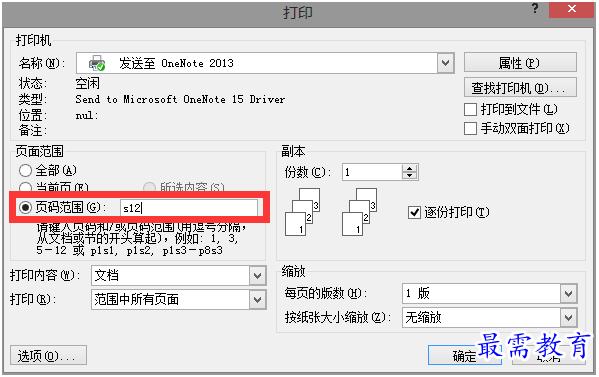Decrease copies with the down spinner arrow
Image resolution: width=599 pixels, height=377 pixels.
point(410,176)
